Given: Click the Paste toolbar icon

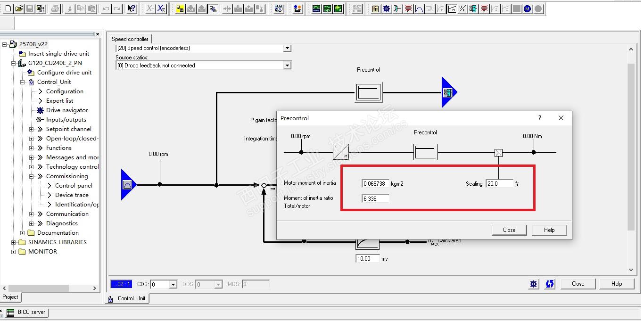Looking at the screenshot, I should [x=92, y=8].
